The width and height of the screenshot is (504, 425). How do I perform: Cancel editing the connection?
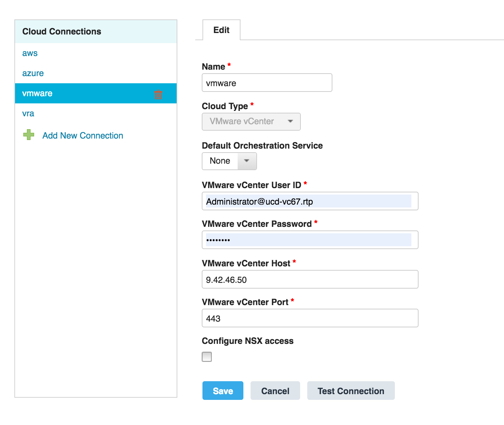pos(275,391)
